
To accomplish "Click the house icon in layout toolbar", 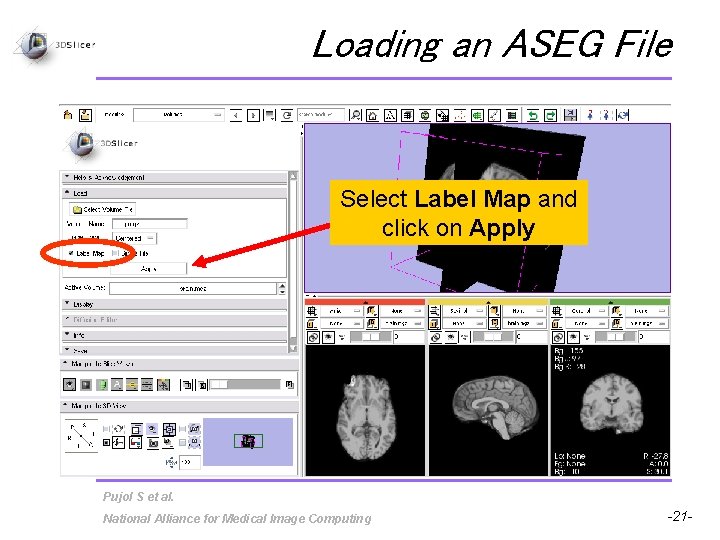I will [372, 115].
